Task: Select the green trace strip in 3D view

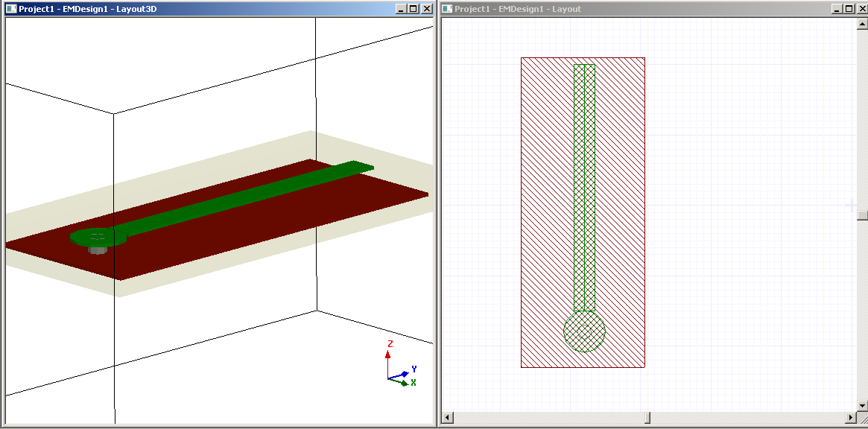Action: [x=246, y=197]
